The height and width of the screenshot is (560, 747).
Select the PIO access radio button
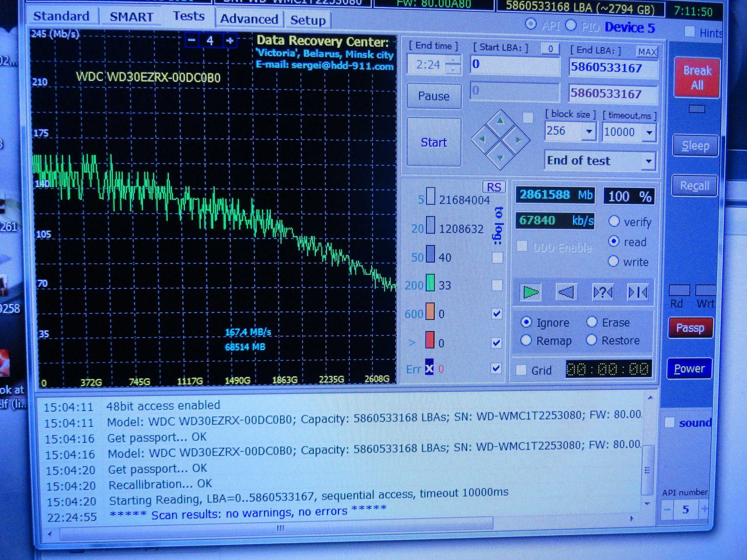click(571, 25)
